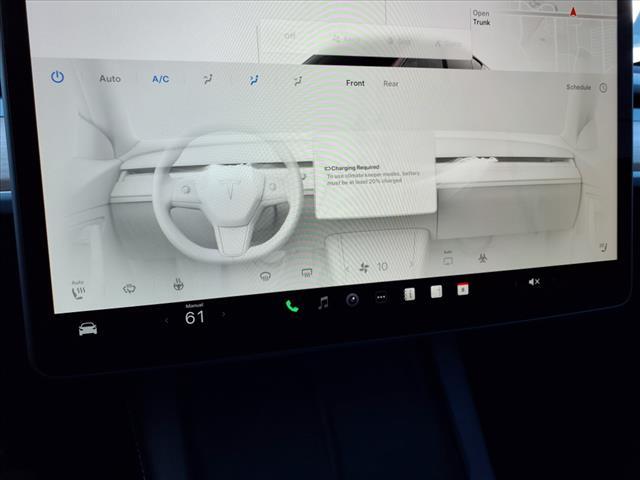The height and width of the screenshot is (480, 640).
Task: Open the all apps three-dot launcher
Action: tap(381, 297)
